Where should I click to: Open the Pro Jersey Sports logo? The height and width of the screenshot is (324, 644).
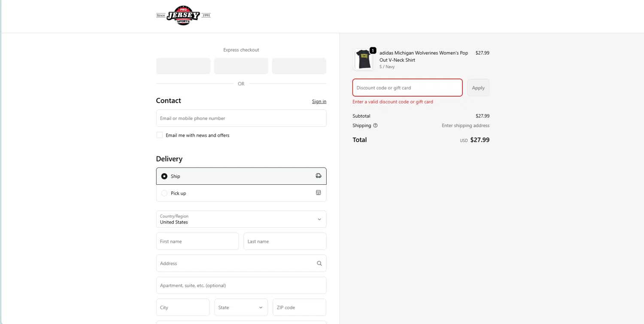(x=183, y=15)
